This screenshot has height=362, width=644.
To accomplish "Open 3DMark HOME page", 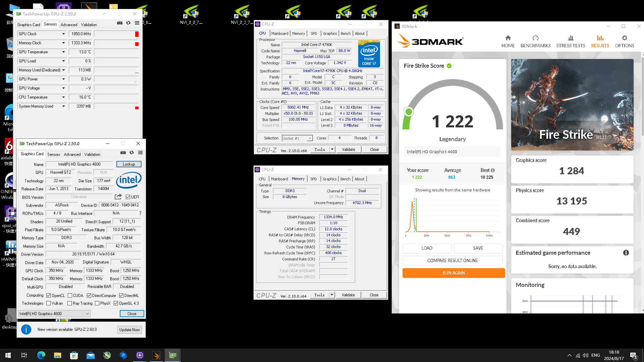I will click(x=508, y=42).
